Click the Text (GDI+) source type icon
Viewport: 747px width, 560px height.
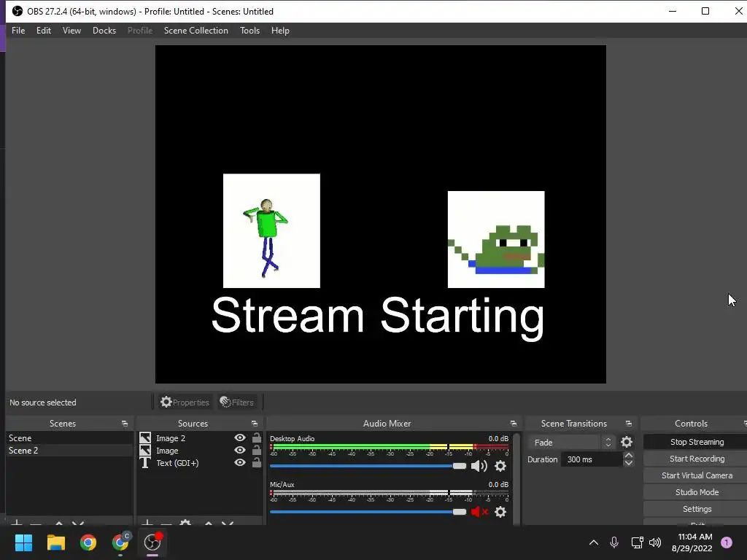tap(145, 463)
